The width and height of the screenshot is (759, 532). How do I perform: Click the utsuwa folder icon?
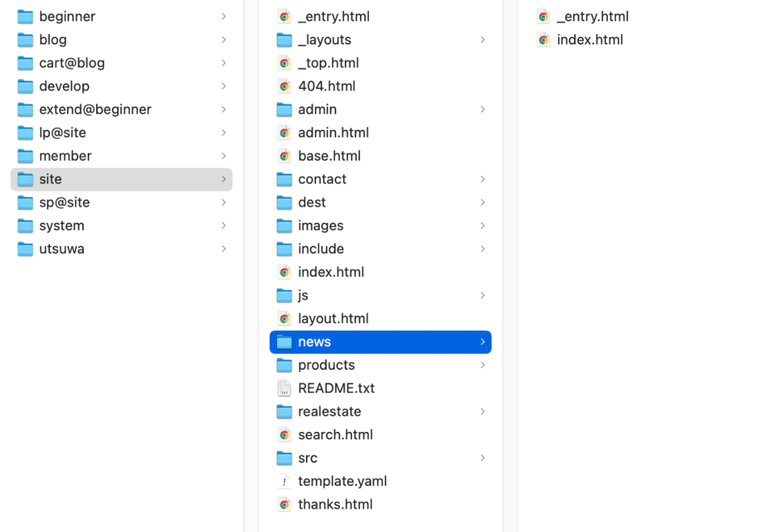(26, 249)
